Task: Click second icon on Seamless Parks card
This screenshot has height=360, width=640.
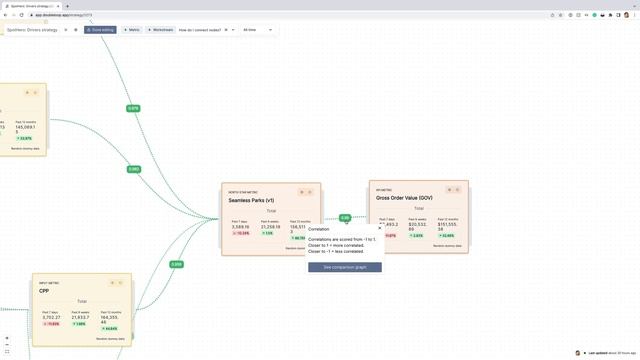Action: coord(310,192)
